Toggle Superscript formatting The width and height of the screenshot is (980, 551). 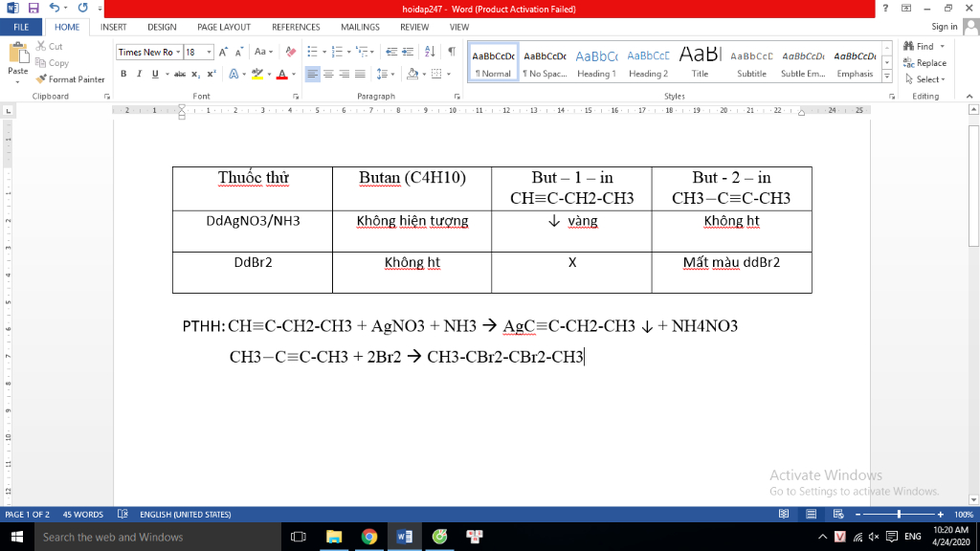point(212,75)
